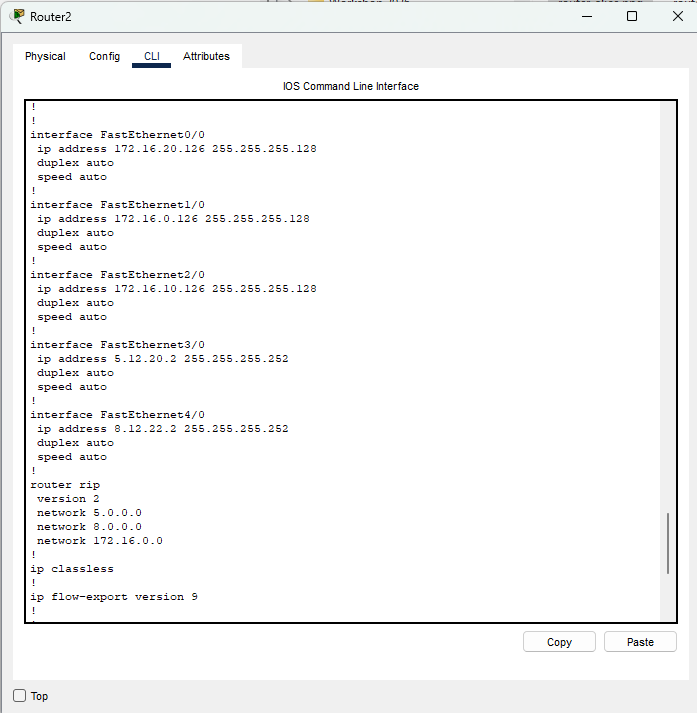
Task: Click the 'router rip' line
Action: 65,485
